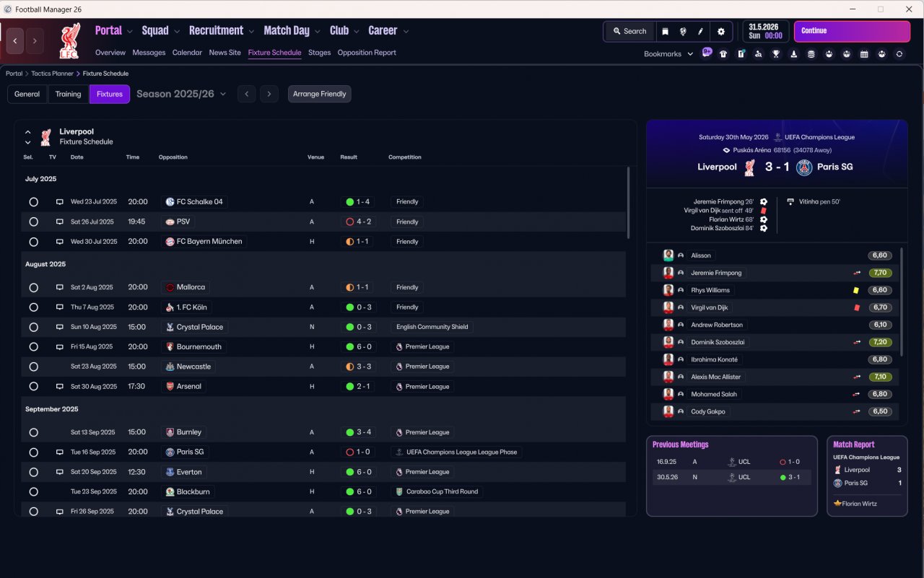Open the bookmark icon beside Search

665,32
